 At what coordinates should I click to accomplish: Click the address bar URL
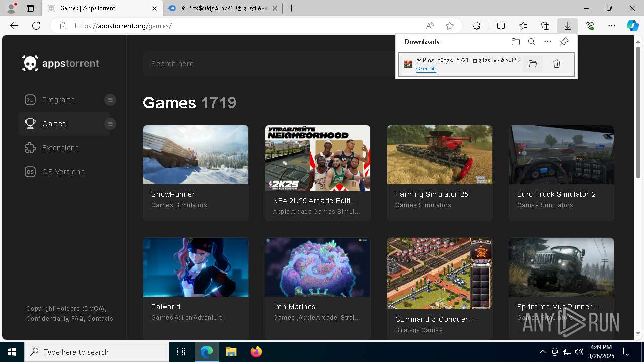pyautogui.click(x=123, y=26)
